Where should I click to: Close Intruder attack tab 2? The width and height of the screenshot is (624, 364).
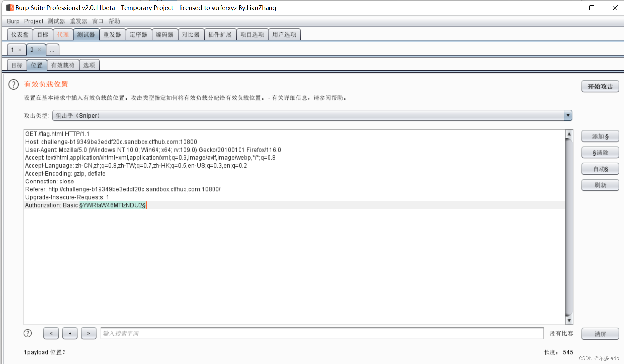click(x=40, y=50)
